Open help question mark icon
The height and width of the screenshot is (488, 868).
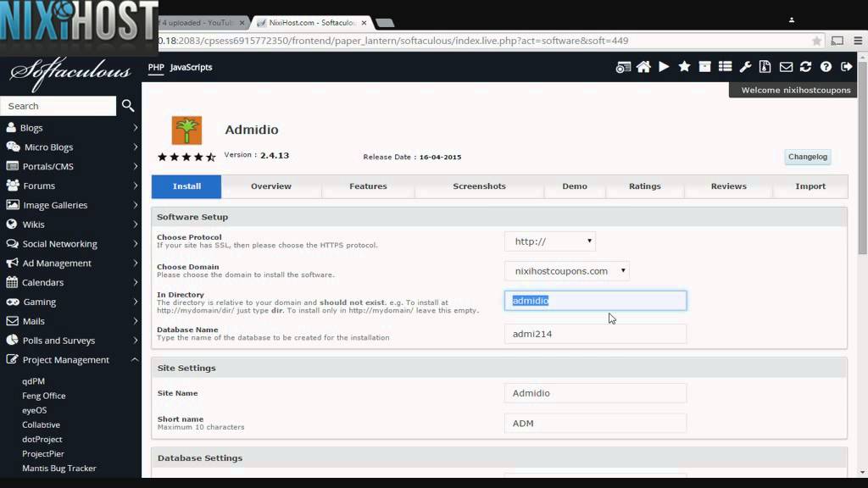click(826, 67)
